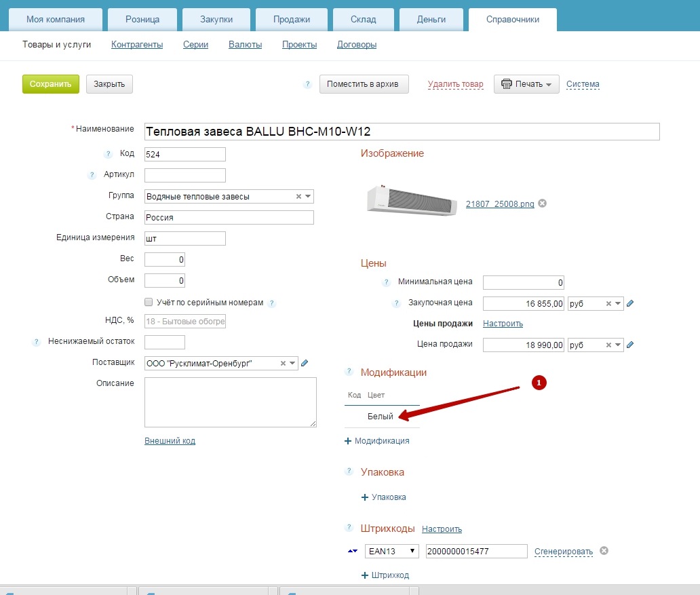
Task: Click Удалить товар link
Action: point(455,84)
